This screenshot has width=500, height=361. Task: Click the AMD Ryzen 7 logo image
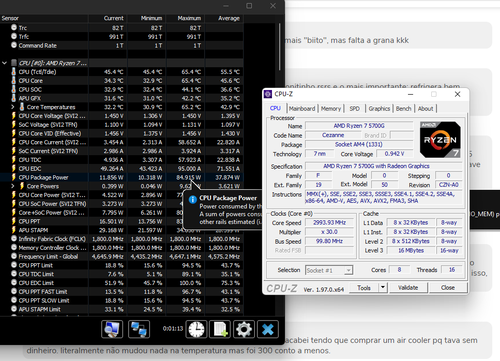click(x=440, y=140)
